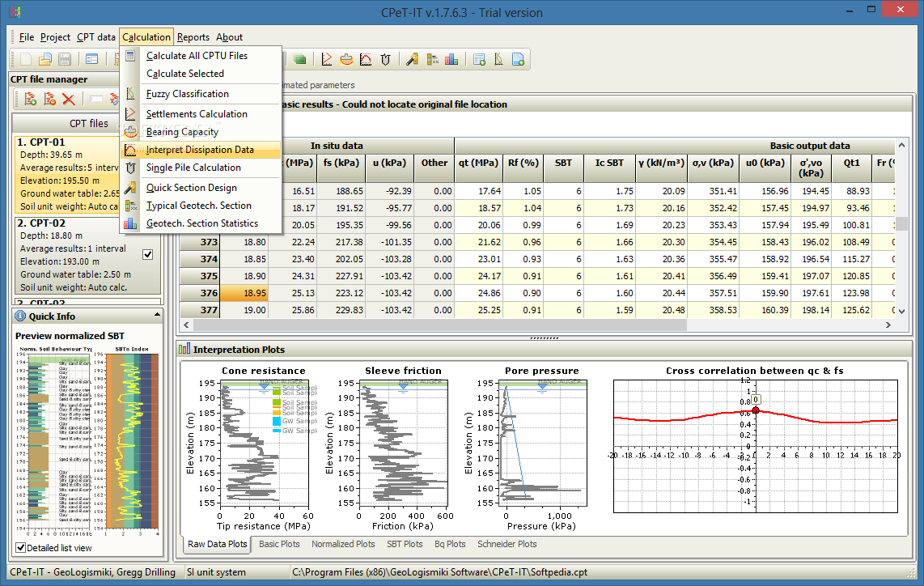Select the 2. CPT-02 file entry
Viewport: 924px width, 586px height.
click(88, 255)
